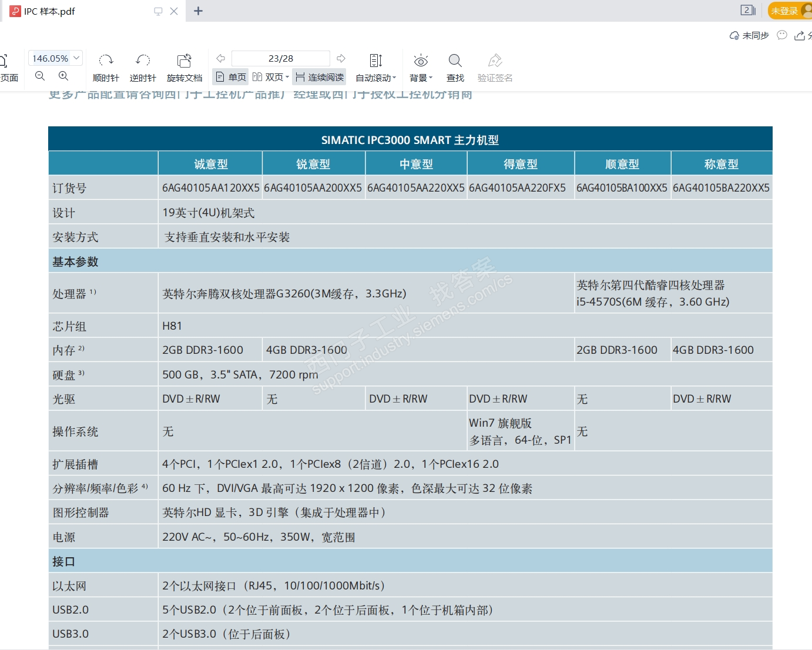
Task: Click the 订货号 row label
Action: pyautogui.click(x=69, y=188)
